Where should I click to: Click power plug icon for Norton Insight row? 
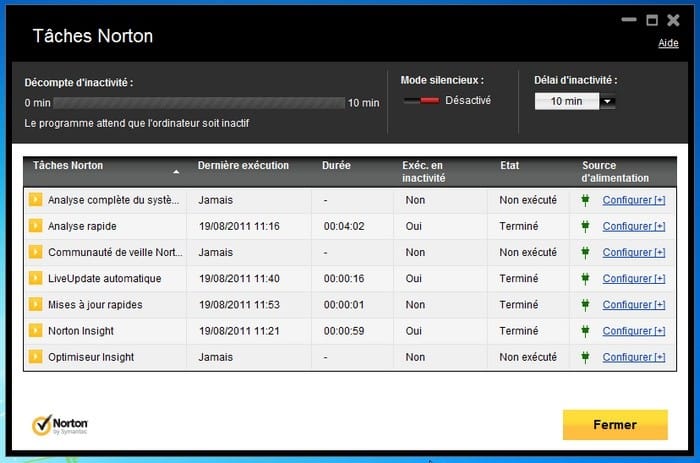click(585, 331)
